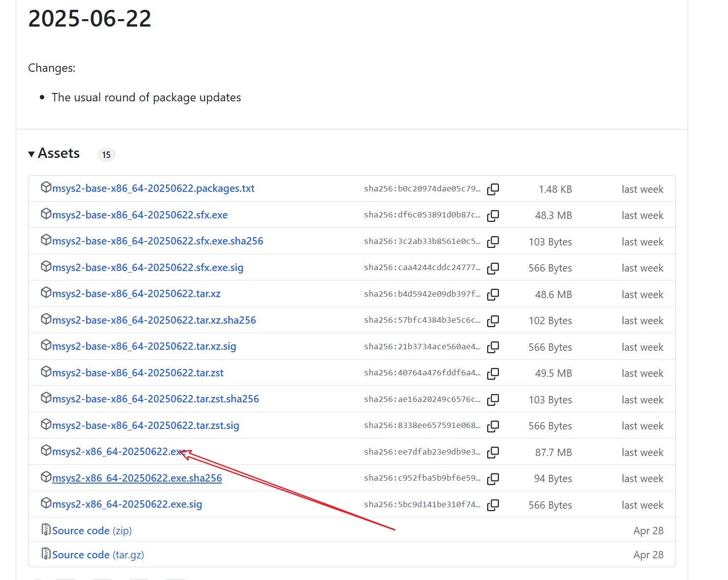Copy hash for msys2-base tar.xz file
The height and width of the screenshot is (580, 728).
tap(493, 295)
